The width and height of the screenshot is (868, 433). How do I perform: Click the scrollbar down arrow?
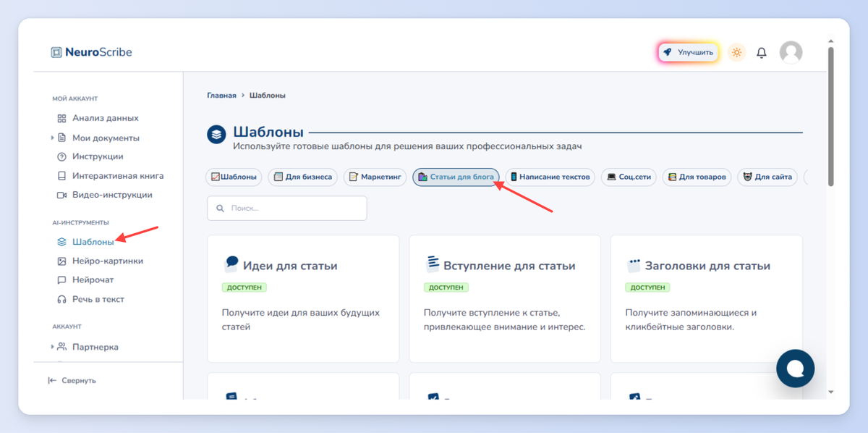coord(830,392)
